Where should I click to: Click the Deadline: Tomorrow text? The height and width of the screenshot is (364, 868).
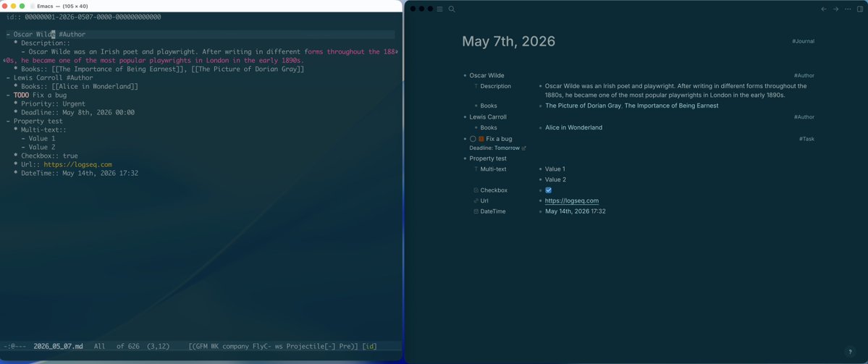point(494,148)
